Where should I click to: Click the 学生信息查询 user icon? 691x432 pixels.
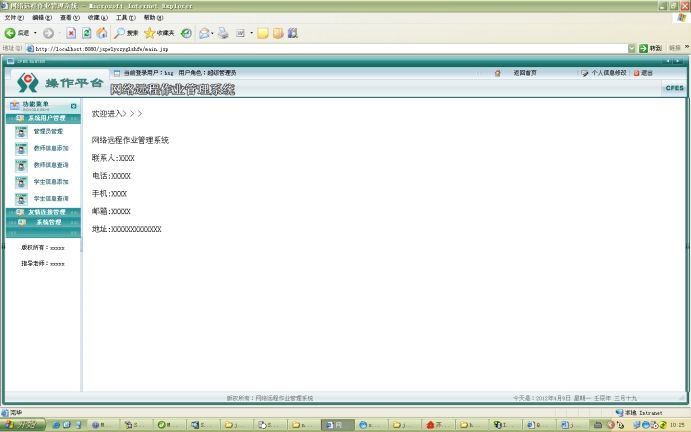[21, 199]
